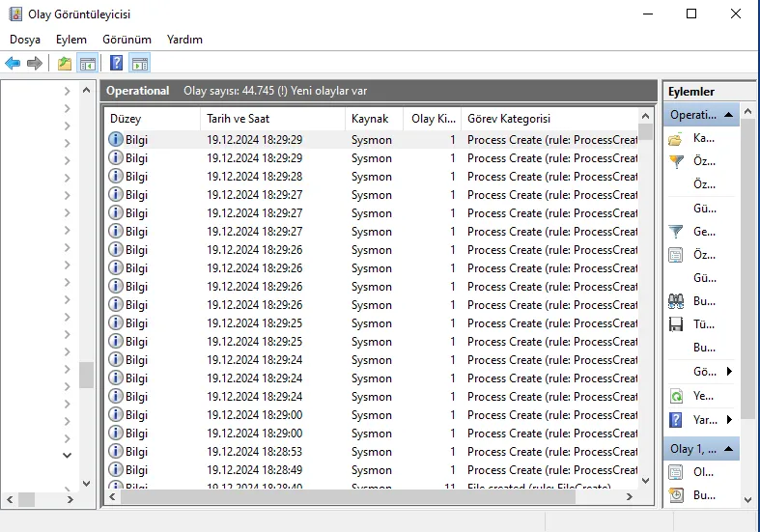Click the binoculars Find icon (Bu...)

click(676, 301)
